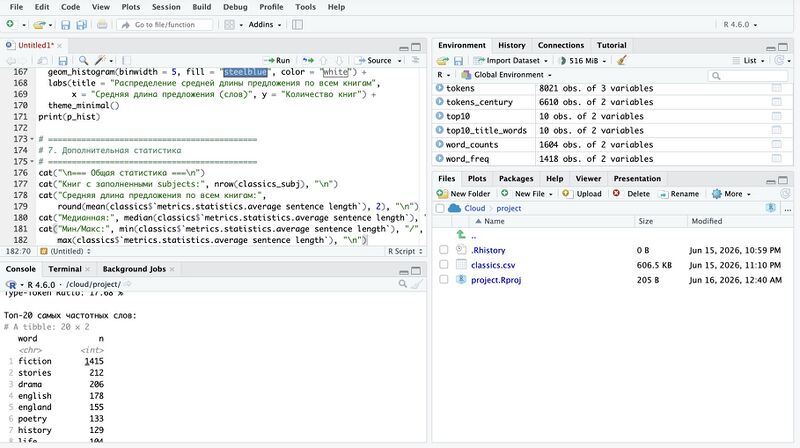The image size is (800, 448).
Task: Open the More dropdown in the Files pane
Action: click(732, 194)
